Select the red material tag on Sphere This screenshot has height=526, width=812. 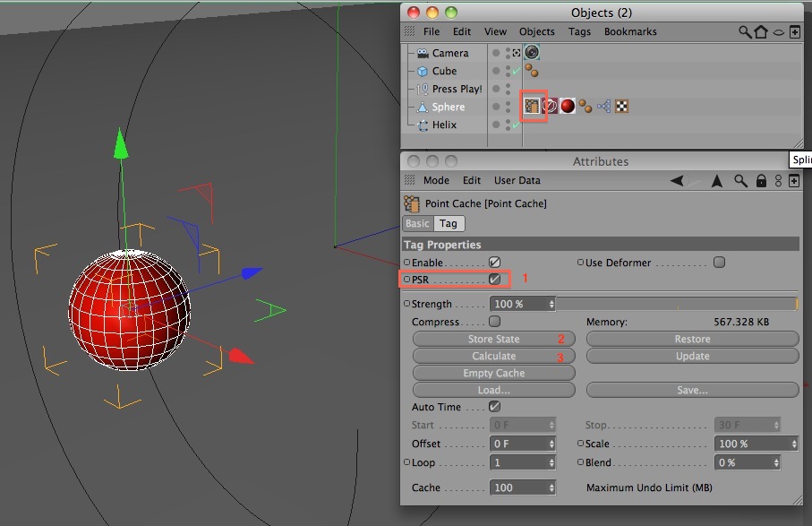[568, 107]
